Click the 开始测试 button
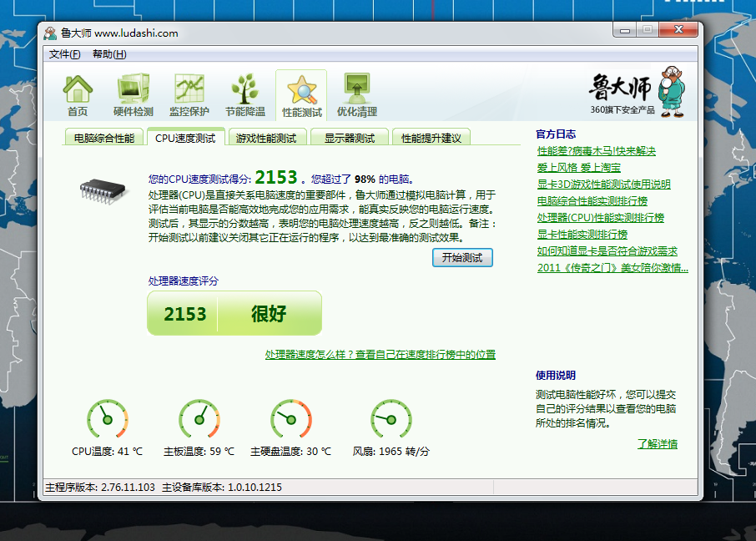The height and width of the screenshot is (541, 756). coord(462,258)
